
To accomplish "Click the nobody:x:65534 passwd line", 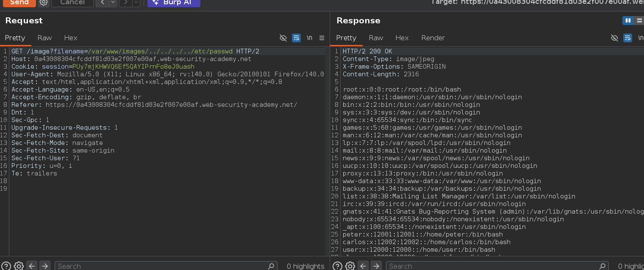I will (453, 219).
